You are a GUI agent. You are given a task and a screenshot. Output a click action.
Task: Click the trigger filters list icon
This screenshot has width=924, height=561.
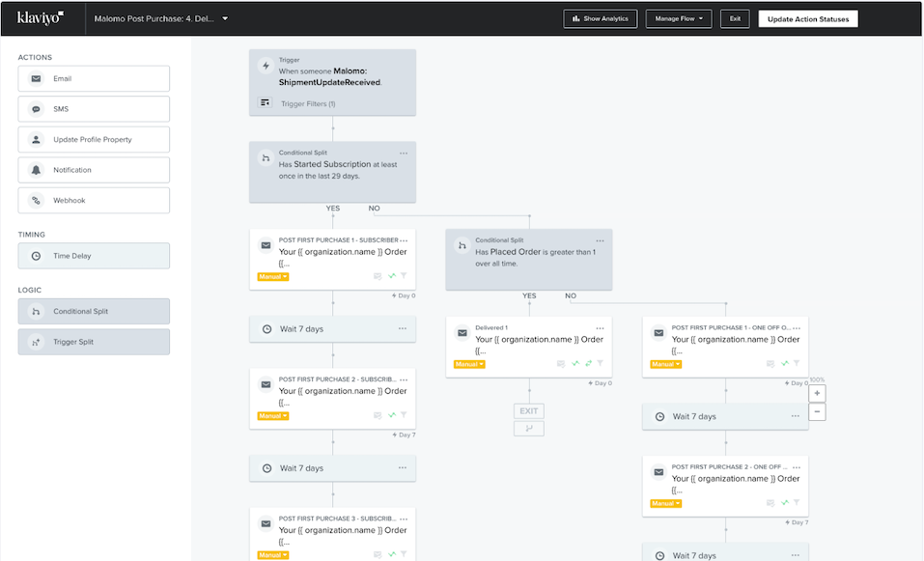tap(266, 103)
